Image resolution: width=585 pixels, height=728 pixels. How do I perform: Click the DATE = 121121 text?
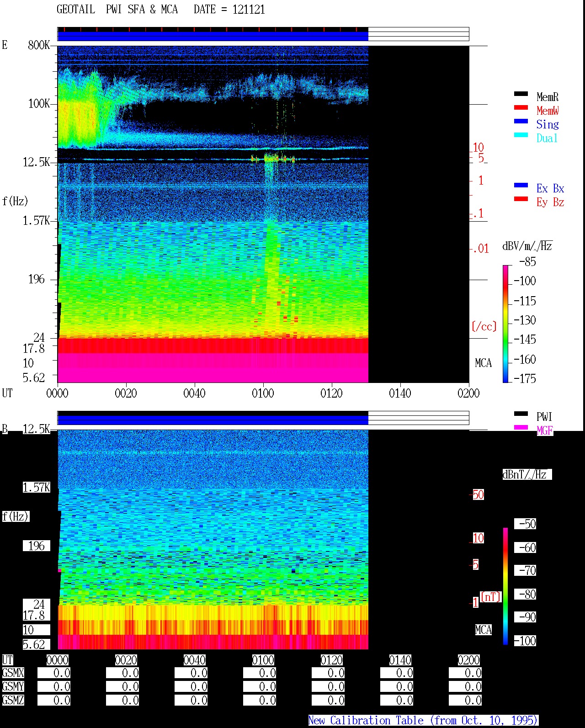pyautogui.click(x=229, y=10)
